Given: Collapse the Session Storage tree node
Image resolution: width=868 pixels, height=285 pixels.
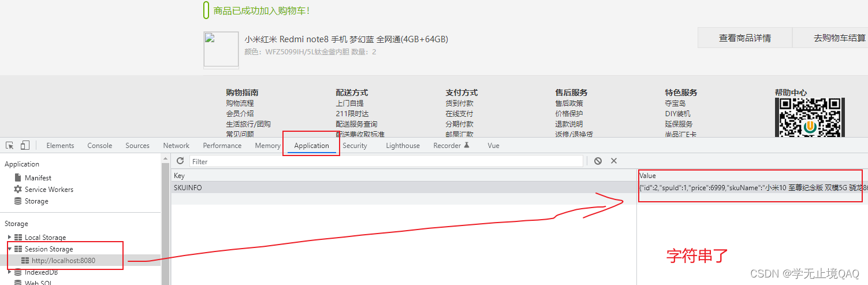Looking at the screenshot, I should [x=9, y=249].
